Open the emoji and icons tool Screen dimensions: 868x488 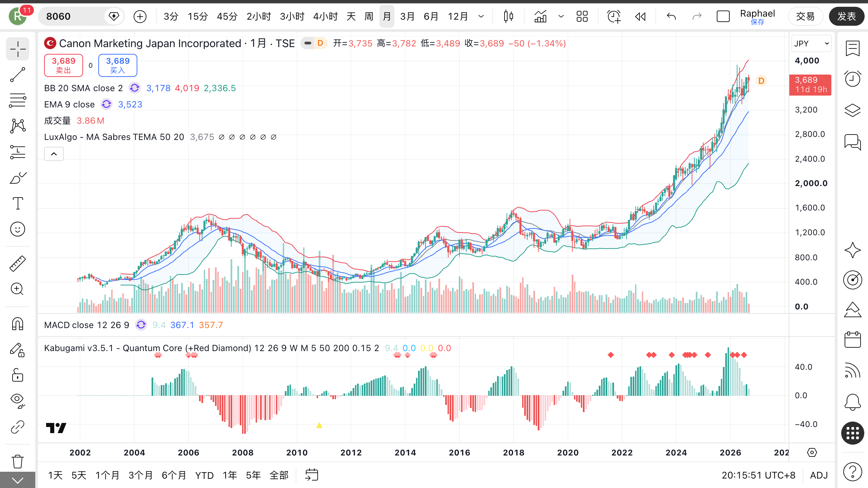(18, 229)
